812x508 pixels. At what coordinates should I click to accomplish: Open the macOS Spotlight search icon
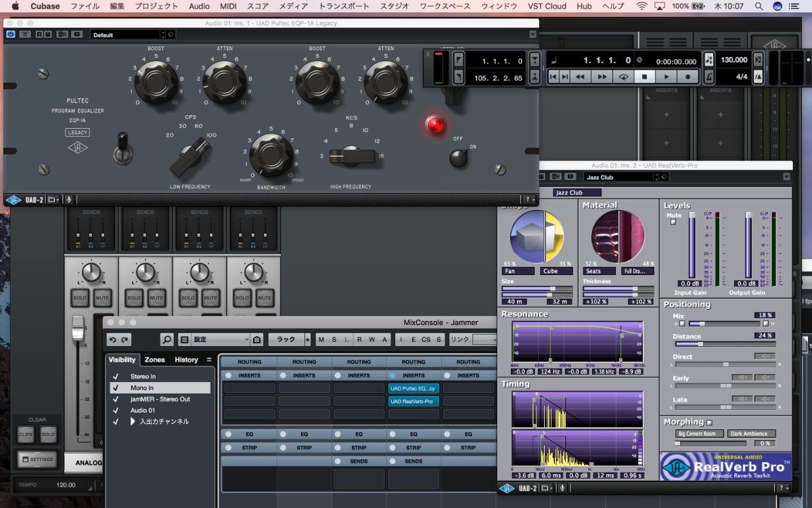coord(761,6)
